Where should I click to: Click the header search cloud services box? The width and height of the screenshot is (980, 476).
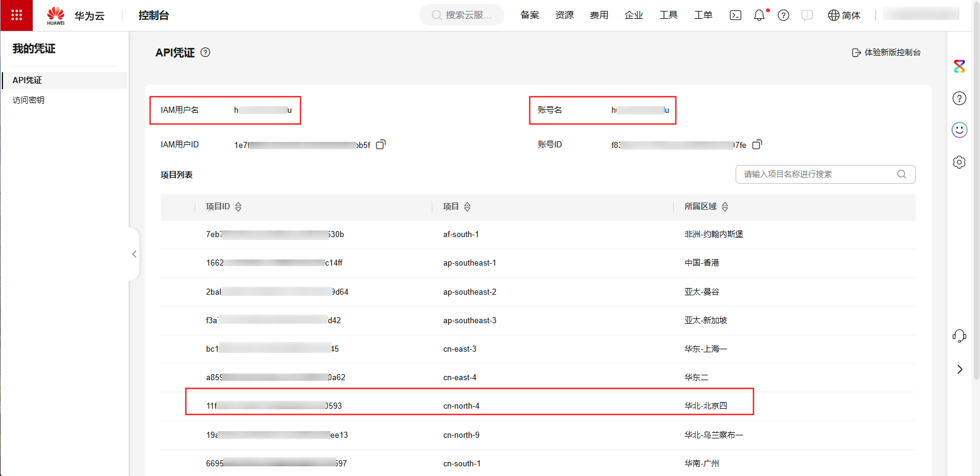(461, 15)
